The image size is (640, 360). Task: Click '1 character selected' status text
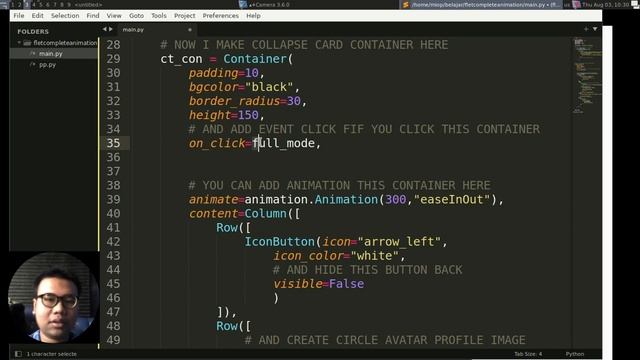51,354
